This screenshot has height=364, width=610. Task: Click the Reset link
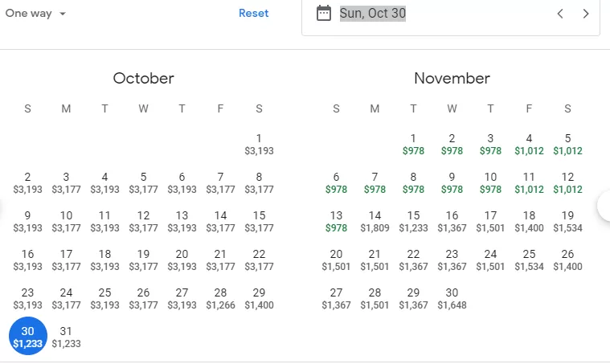254,13
